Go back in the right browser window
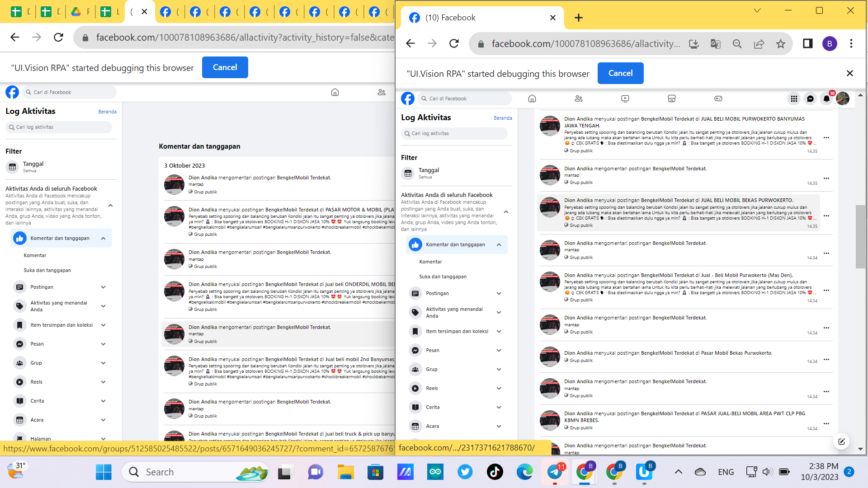Screen dimensions: 868x488 point(410,43)
